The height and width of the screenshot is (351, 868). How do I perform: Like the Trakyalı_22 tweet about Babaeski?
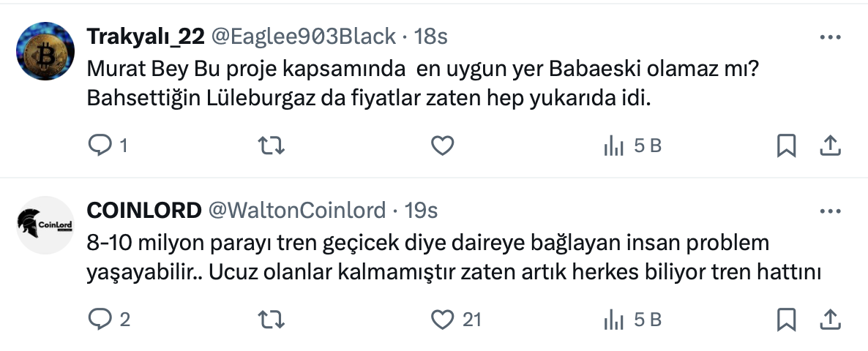pos(442,146)
